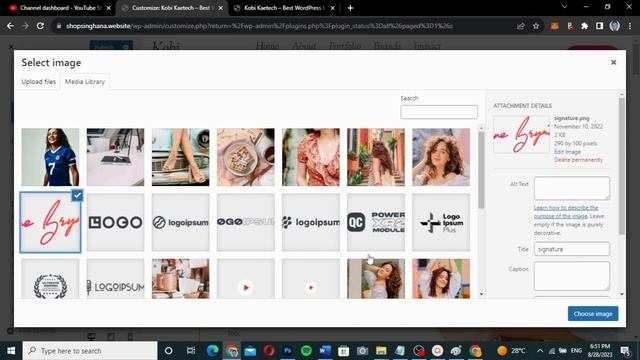Select the woman on street stairs thumbnail
This screenshot has width=640, height=360.
(x=376, y=157)
